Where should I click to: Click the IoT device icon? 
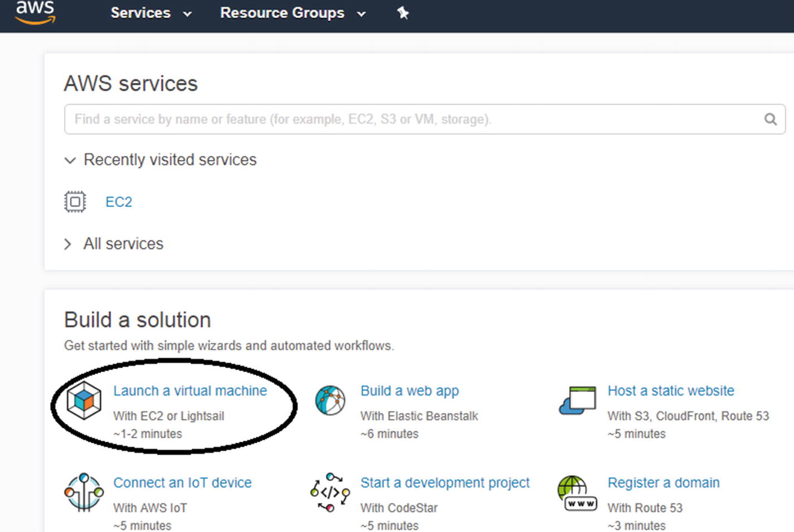(x=84, y=492)
